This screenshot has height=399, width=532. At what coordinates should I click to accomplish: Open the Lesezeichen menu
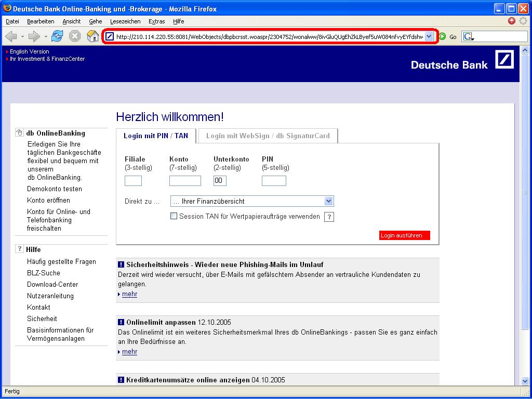pyautogui.click(x=125, y=21)
